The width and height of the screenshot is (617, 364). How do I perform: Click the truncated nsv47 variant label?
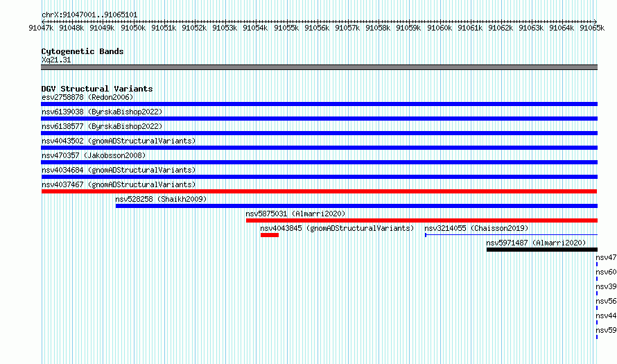pos(606,257)
